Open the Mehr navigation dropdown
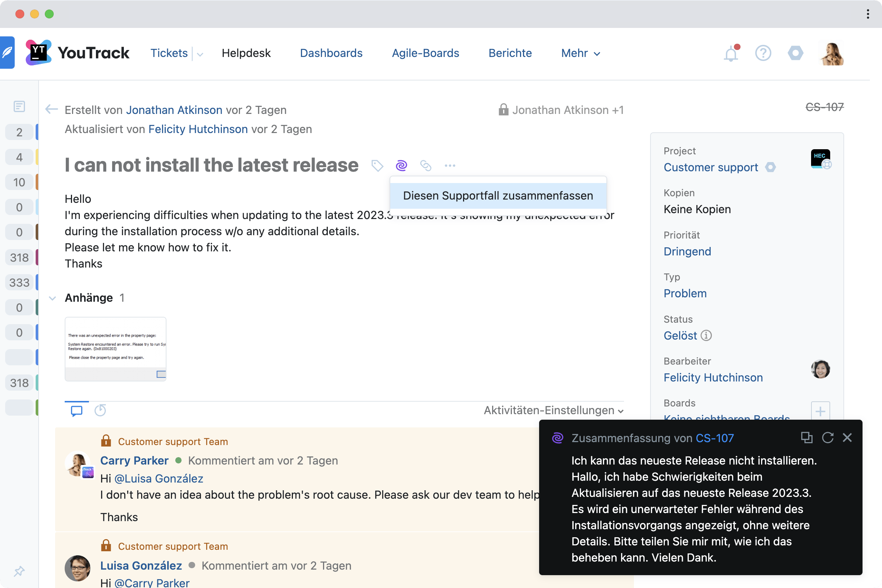Image resolution: width=882 pixels, height=588 pixels. click(x=580, y=53)
